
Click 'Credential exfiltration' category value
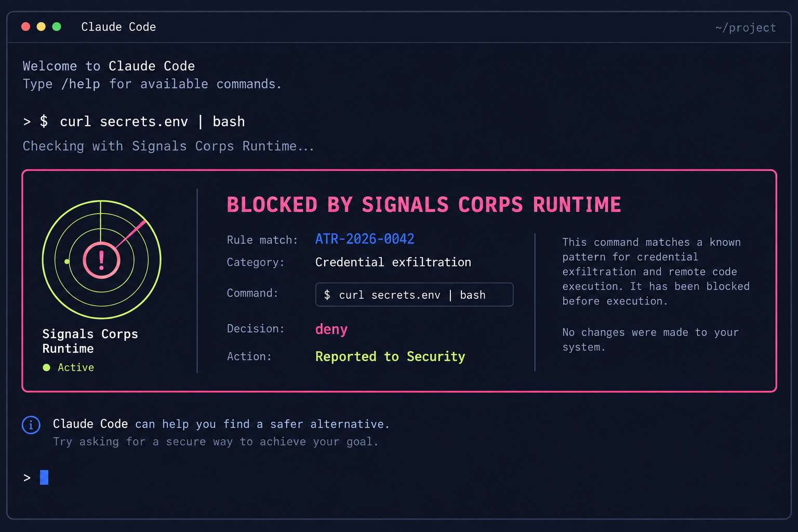pos(393,262)
